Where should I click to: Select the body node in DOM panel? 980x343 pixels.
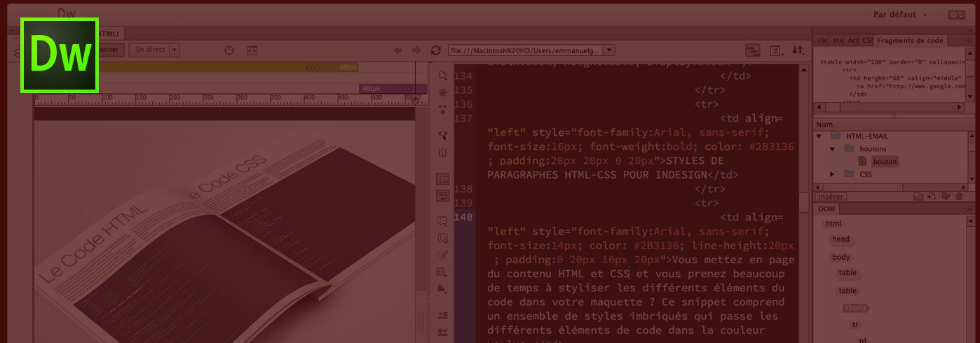(x=841, y=257)
